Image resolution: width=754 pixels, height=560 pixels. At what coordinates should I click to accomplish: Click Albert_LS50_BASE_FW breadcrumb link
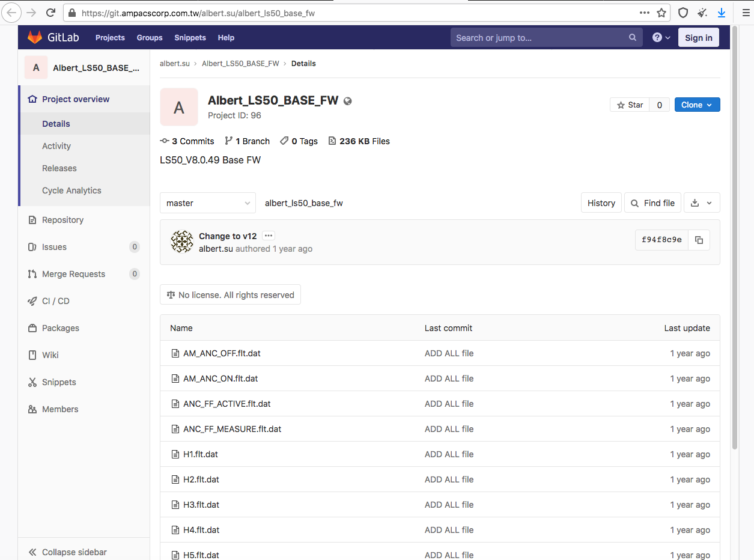(240, 63)
